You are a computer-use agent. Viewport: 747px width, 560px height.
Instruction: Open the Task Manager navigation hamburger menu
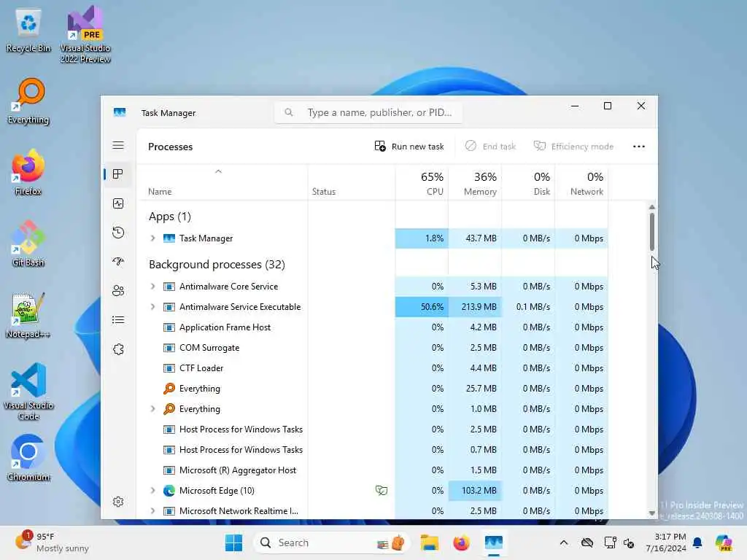click(x=118, y=145)
